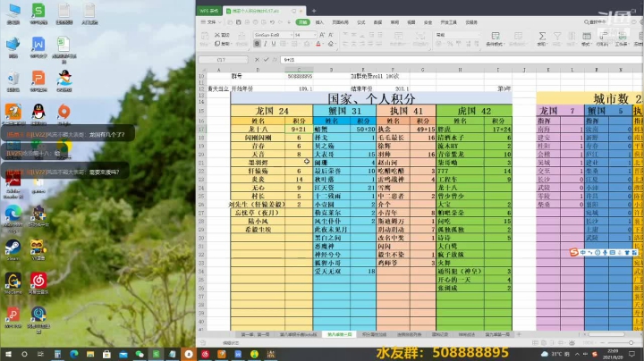Click the WPS 表格 home tab button
Screen dimensions: 644x361
[209, 11]
